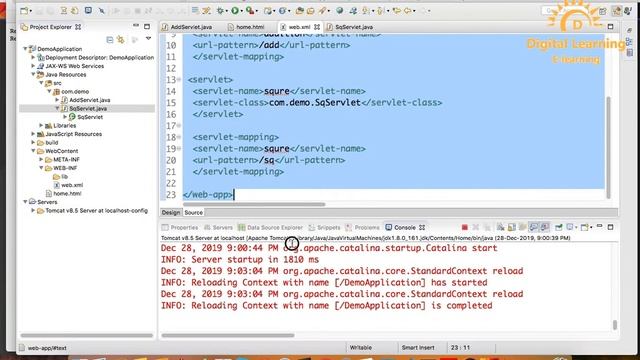Expand the META-INF folder
Image resolution: width=640 pixels, height=360 pixels.
[41, 159]
